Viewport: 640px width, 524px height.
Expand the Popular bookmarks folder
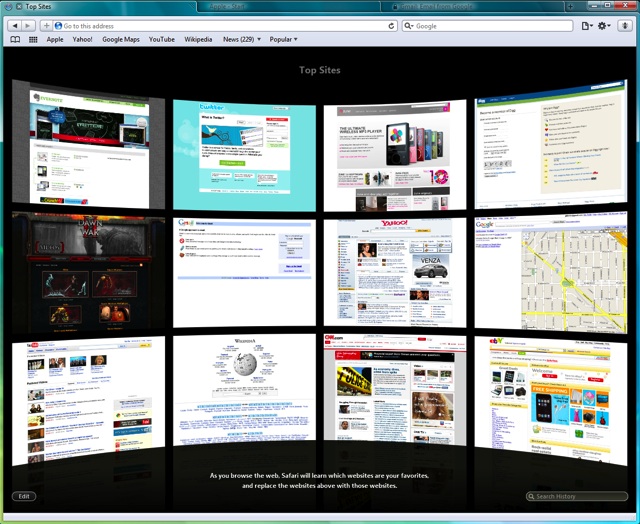(283, 40)
